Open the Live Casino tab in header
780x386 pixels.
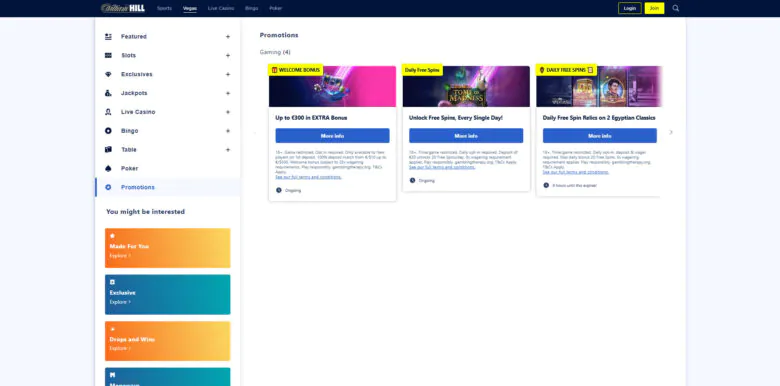tap(221, 8)
